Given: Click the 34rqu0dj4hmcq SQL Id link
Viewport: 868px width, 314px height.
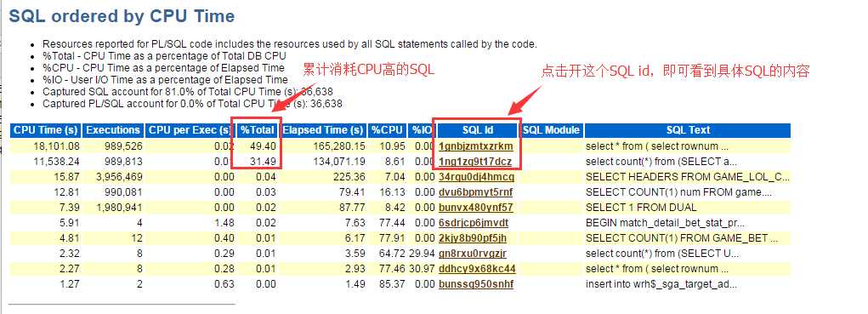Looking at the screenshot, I should point(476,177).
